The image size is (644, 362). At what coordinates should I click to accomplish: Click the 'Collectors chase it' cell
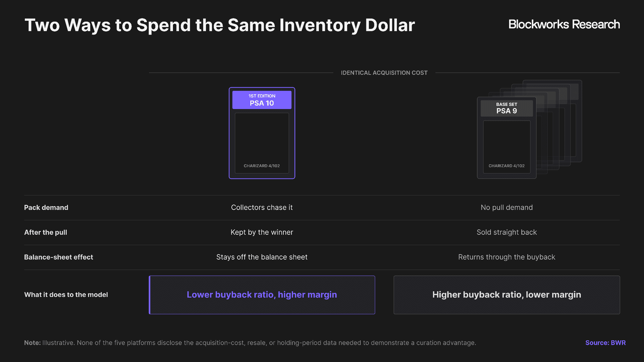pos(262,207)
